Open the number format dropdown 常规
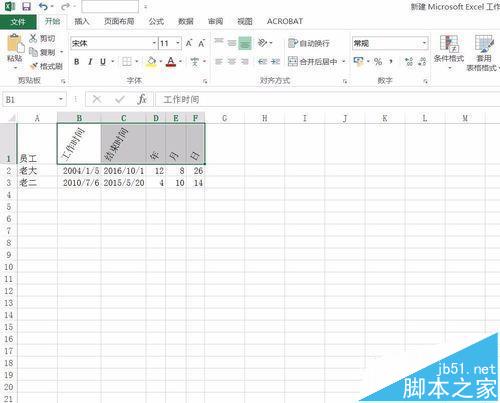Viewport: 500px width, 403px height. click(424, 43)
